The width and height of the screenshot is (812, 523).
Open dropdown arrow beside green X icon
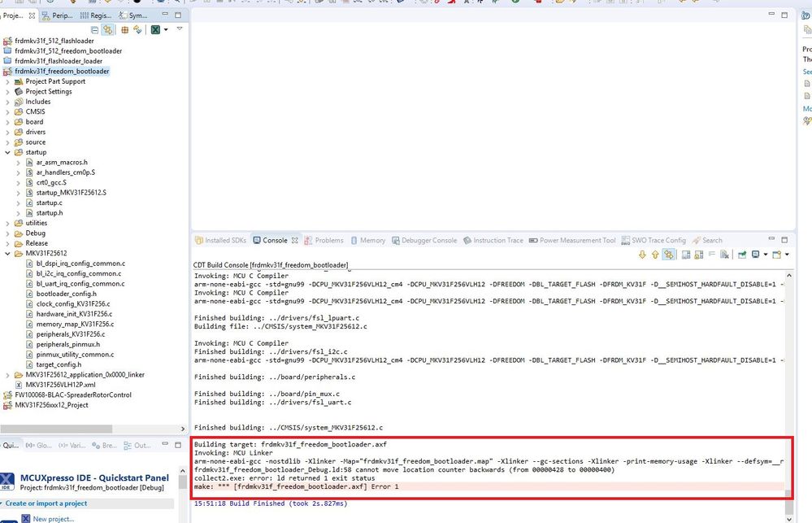tap(166, 30)
